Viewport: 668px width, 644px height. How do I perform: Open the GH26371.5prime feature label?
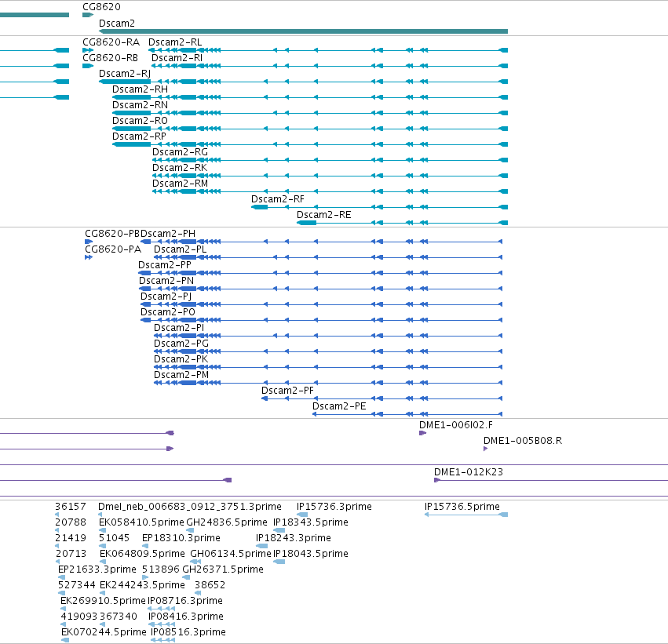(223, 570)
